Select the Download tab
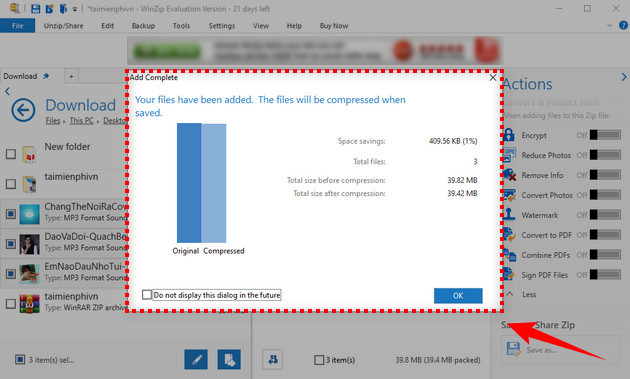 tap(20, 76)
